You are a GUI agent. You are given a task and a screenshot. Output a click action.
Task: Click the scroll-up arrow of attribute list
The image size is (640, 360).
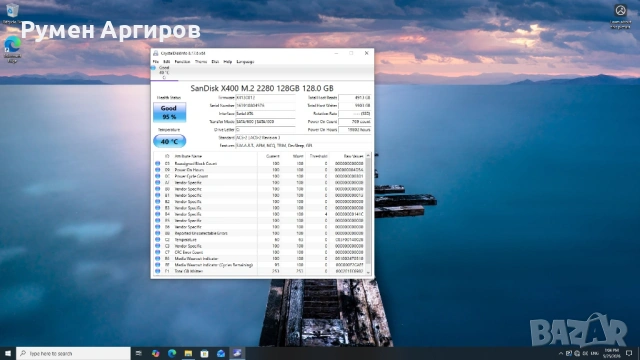tap(368, 156)
